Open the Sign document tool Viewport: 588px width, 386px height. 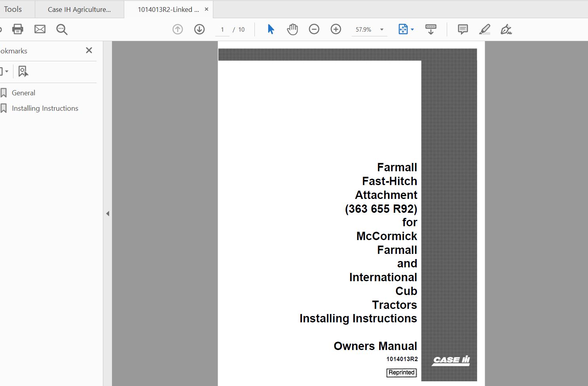(506, 29)
